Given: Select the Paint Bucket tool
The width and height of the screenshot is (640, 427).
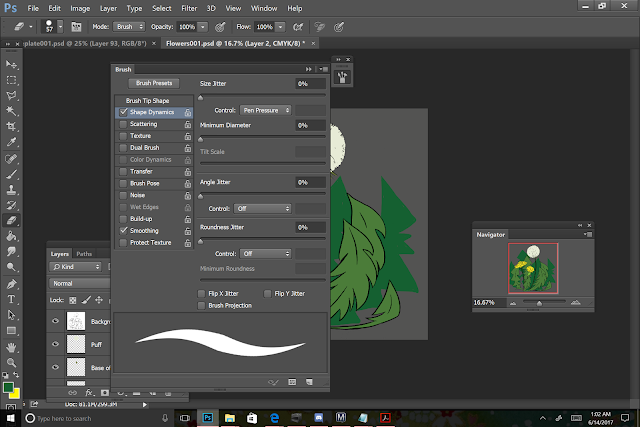Looking at the screenshot, I should pyautogui.click(x=11, y=236).
